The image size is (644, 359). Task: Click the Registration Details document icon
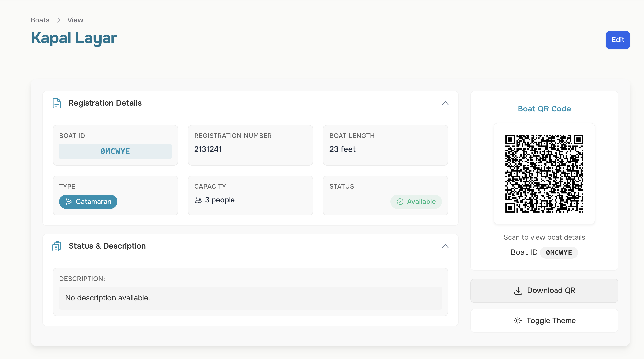[x=57, y=103]
